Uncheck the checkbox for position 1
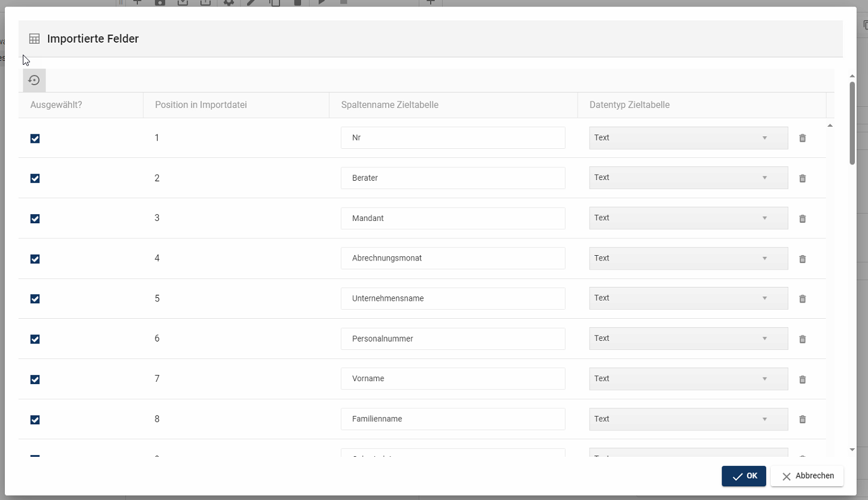Screen dimensions: 868x500 point(35,139)
